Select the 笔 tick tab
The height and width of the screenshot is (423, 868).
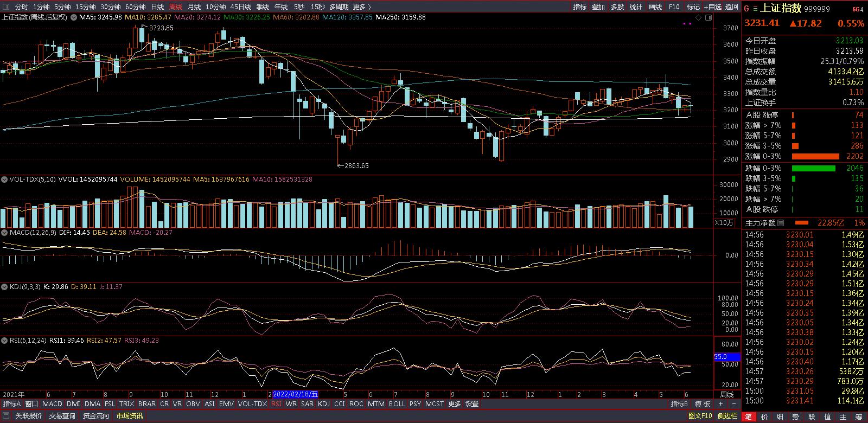tap(749, 416)
